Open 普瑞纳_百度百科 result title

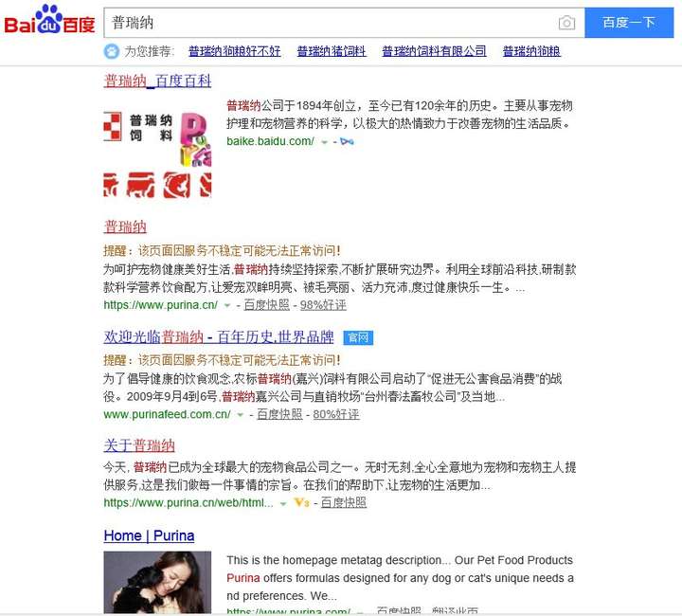tap(157, 81)
